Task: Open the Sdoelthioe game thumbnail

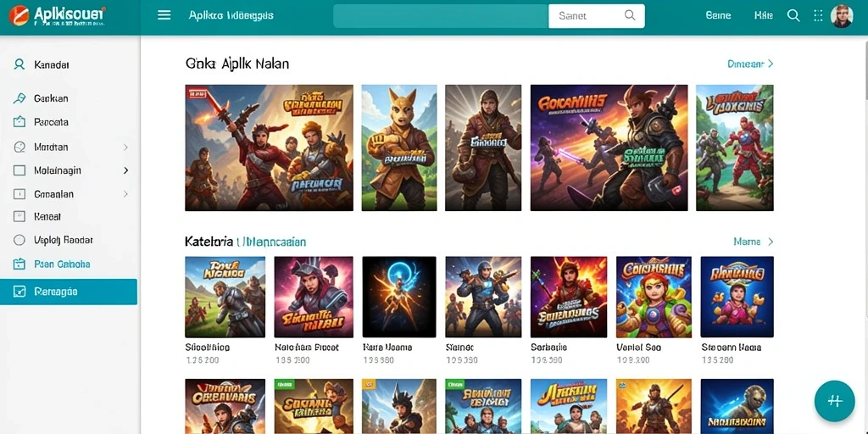Action: pos(225,297)
